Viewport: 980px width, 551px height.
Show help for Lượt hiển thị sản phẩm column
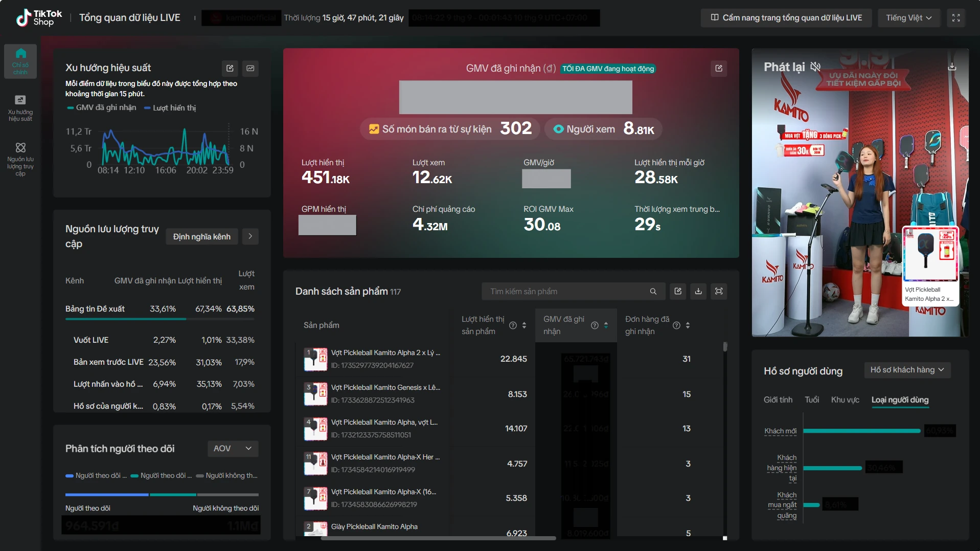(513, 325)
